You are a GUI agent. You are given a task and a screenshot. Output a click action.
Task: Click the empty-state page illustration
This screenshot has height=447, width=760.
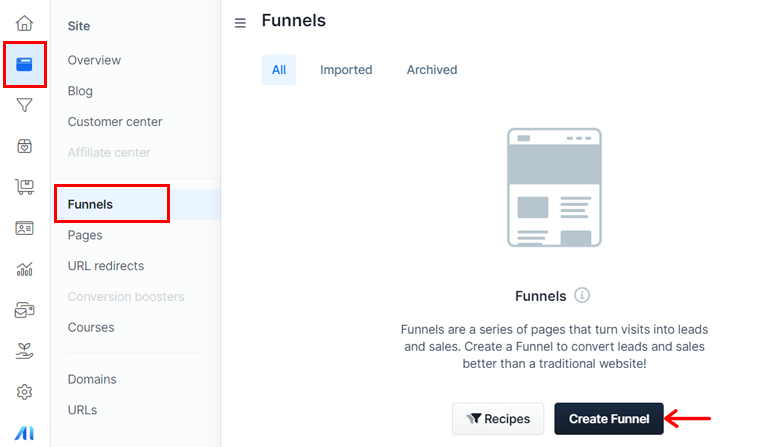554,187
